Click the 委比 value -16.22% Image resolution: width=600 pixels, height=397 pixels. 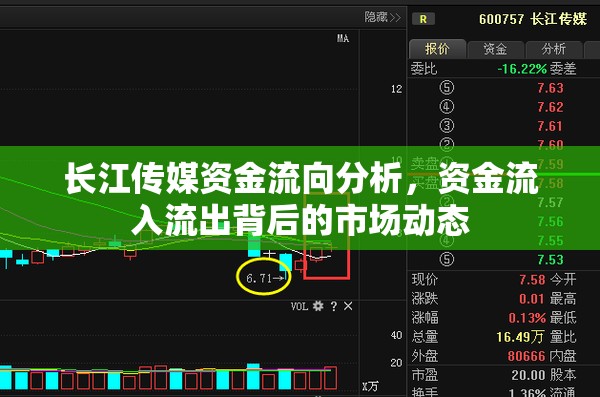point(522,69)
